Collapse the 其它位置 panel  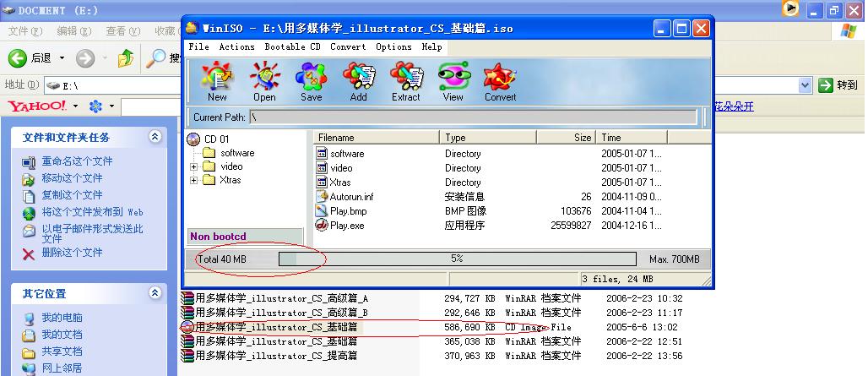(155, 292)
